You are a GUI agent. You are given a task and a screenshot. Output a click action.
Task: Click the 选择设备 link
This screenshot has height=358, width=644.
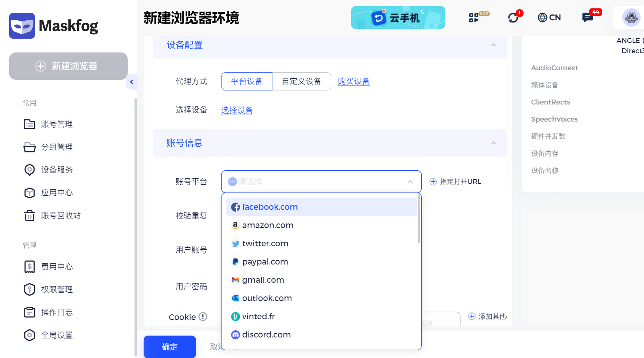[x=237, y=110]
